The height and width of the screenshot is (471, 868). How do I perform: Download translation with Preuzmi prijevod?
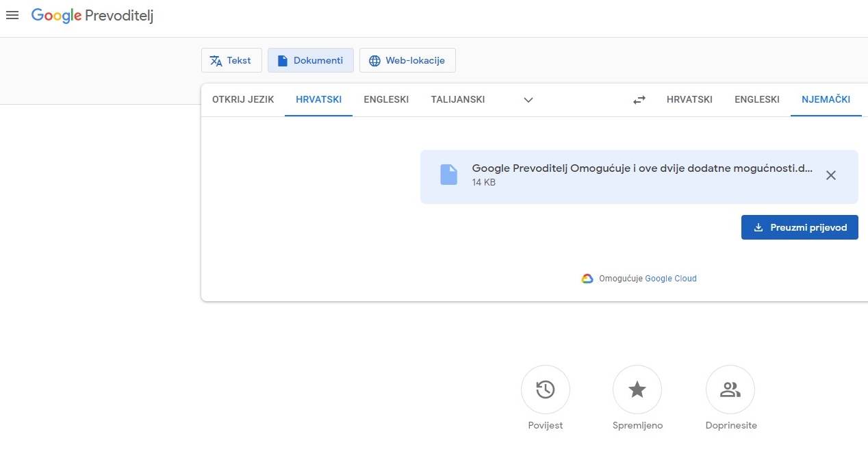[x=800, y=227]
